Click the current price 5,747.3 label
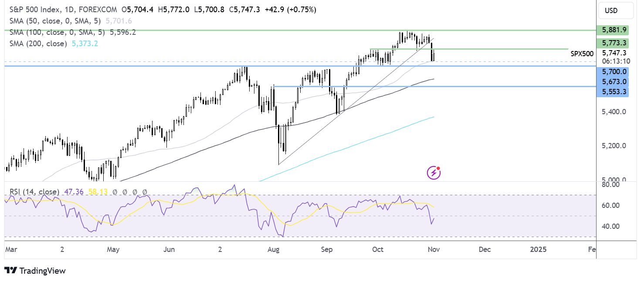This screenshot has width=644, height=282. pos(613,53)
